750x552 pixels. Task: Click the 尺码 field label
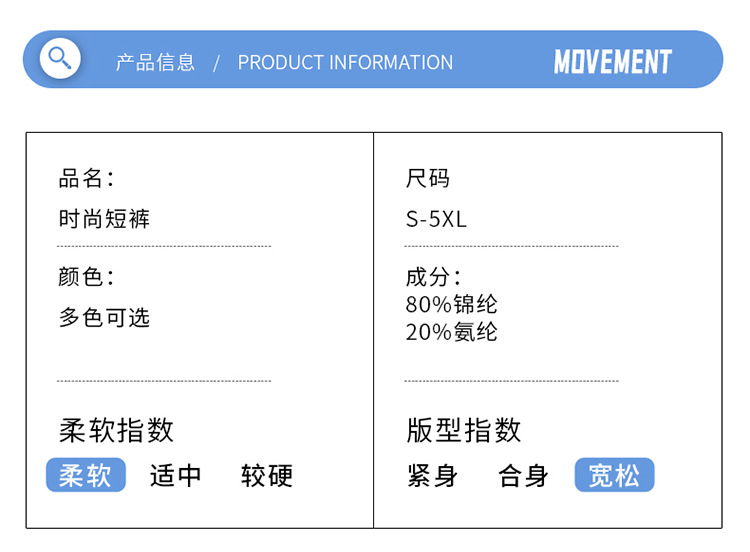coord(428,179)
